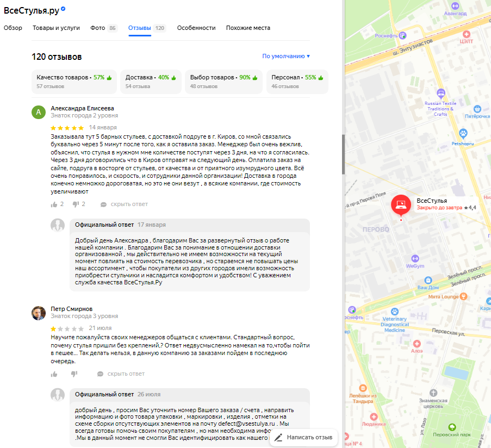
Task: Collapse official reply under Александра's review
Action: (125, 204)
